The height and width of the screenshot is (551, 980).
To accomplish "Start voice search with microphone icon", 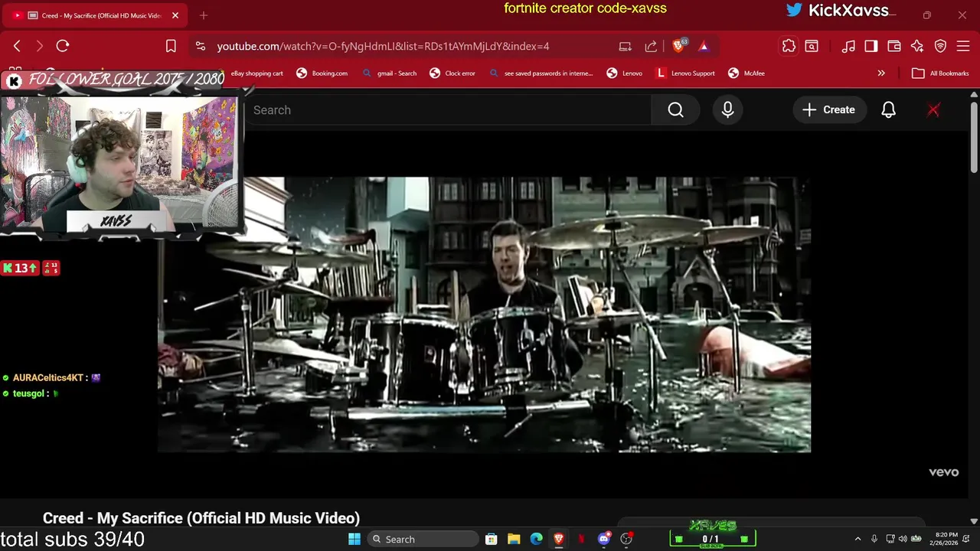I will tap(728, 110).
